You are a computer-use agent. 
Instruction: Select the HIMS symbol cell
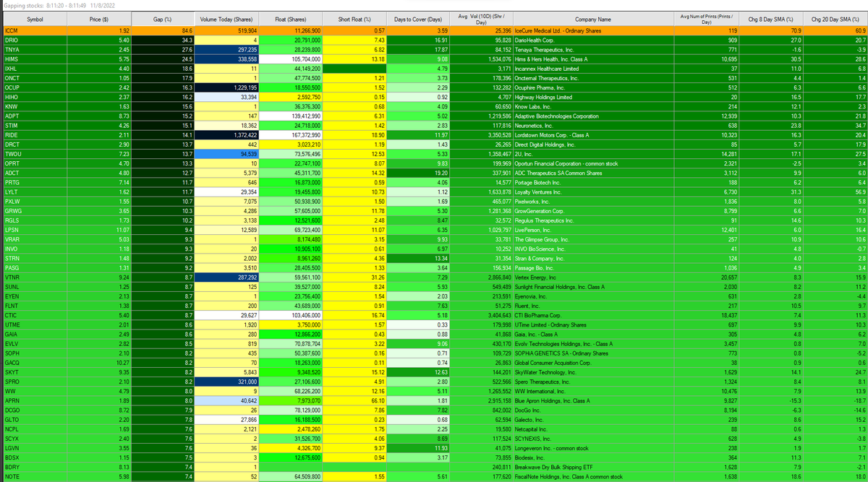[x=35, y=59]
